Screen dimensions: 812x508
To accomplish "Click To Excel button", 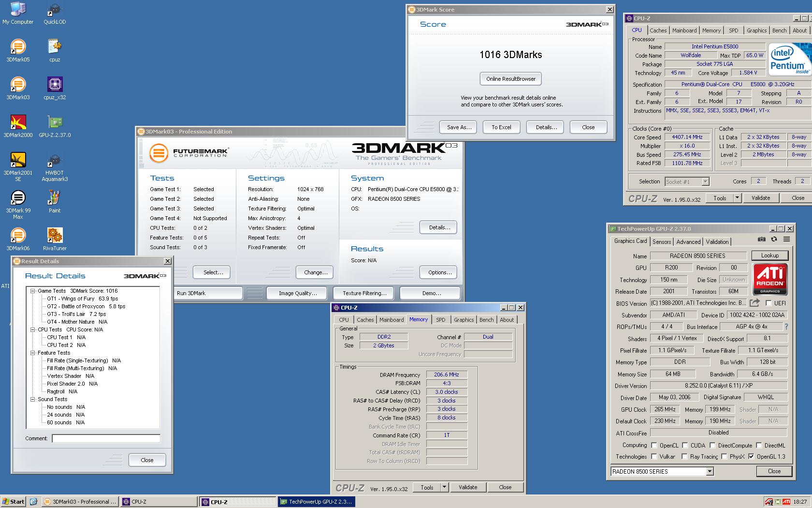I will point(501,127).
